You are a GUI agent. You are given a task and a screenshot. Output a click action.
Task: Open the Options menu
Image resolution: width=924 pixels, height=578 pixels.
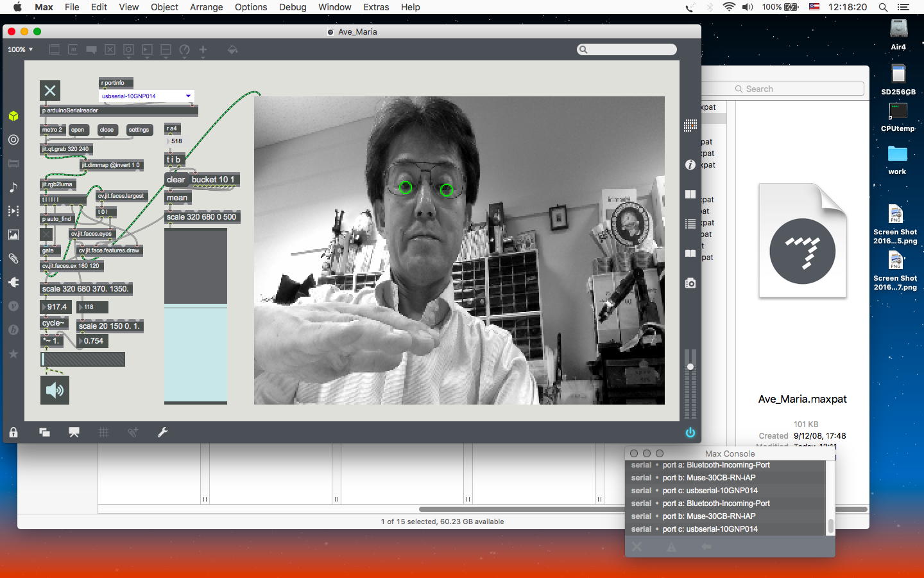pyautogui.click(x=251, y=7)
